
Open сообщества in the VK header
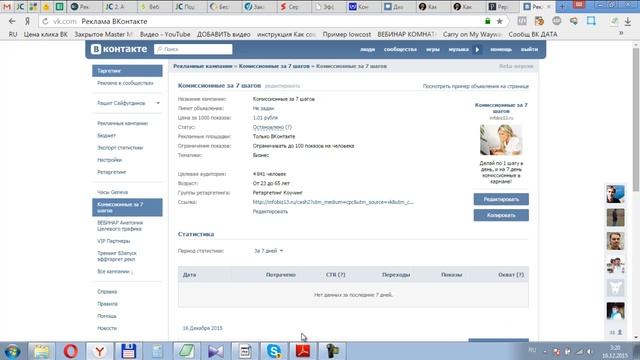coord(400,49)
